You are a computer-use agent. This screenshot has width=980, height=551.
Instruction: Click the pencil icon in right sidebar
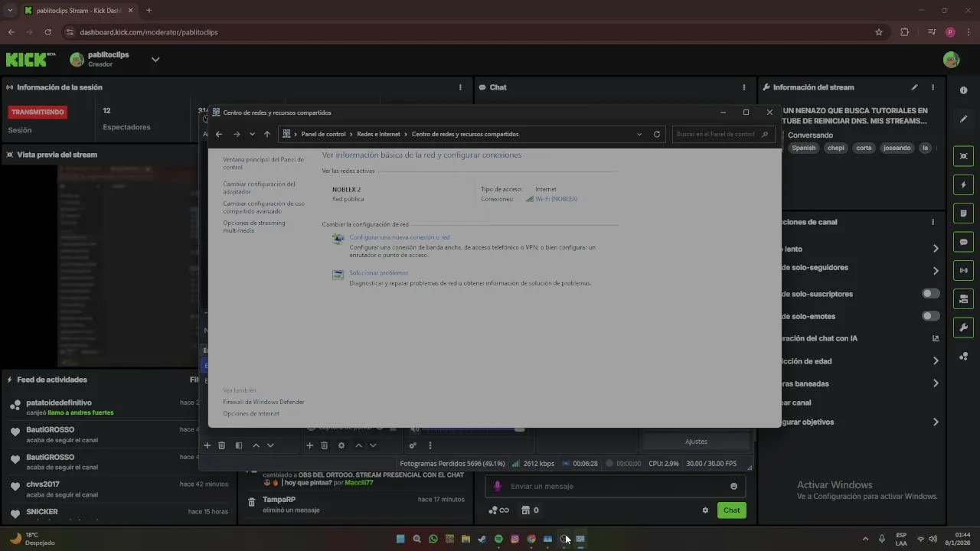(963, 119)
